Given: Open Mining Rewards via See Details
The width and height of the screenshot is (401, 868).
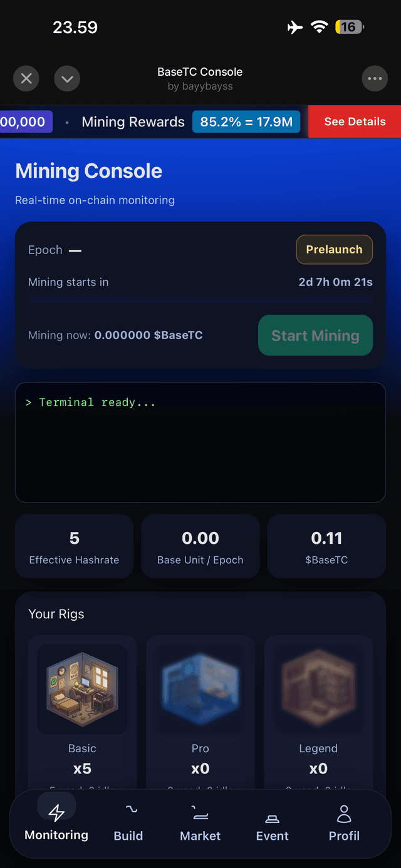Looking at the screenshot, I should pos(354,121).
